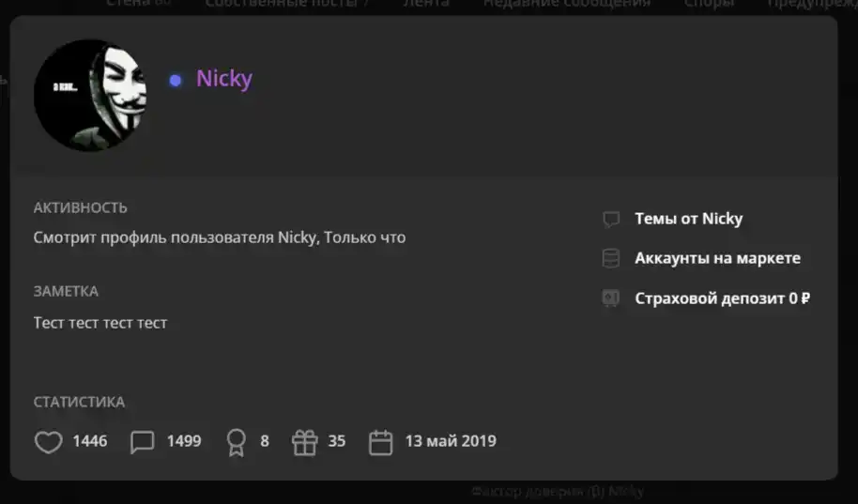Click the 1499 messages count
This screenshot has height=504, width=858.
(184, 441)
